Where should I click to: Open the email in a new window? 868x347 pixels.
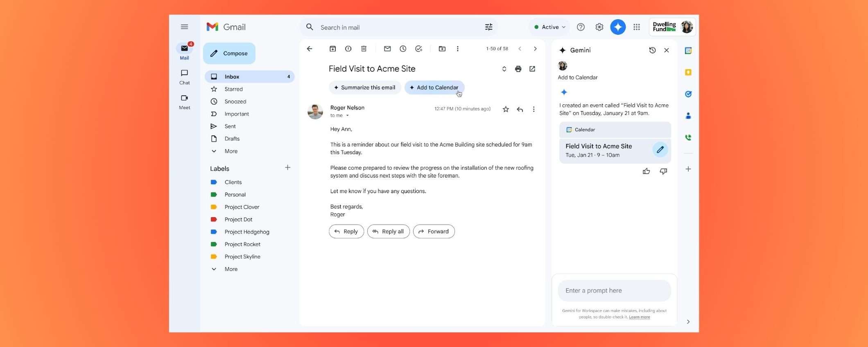[x=532, y=69]
